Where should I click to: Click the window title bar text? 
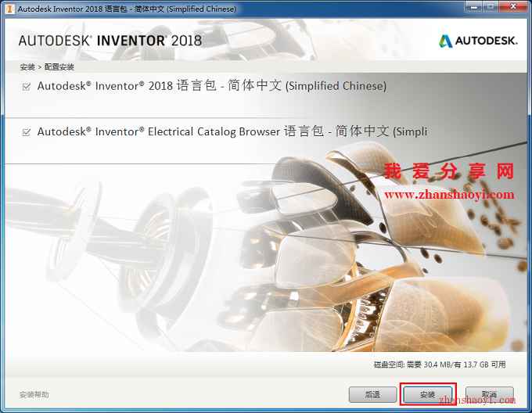pyautogui.click(x=127, y=9)
